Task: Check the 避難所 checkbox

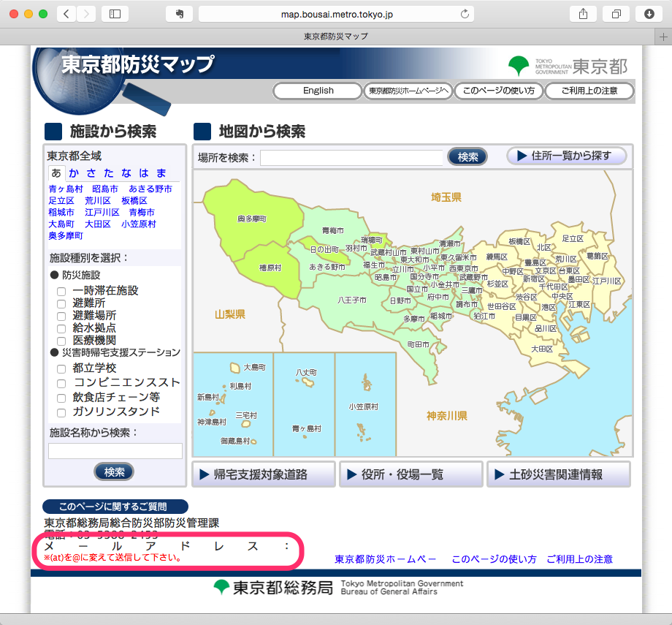Action: click(x=61, y=303)
